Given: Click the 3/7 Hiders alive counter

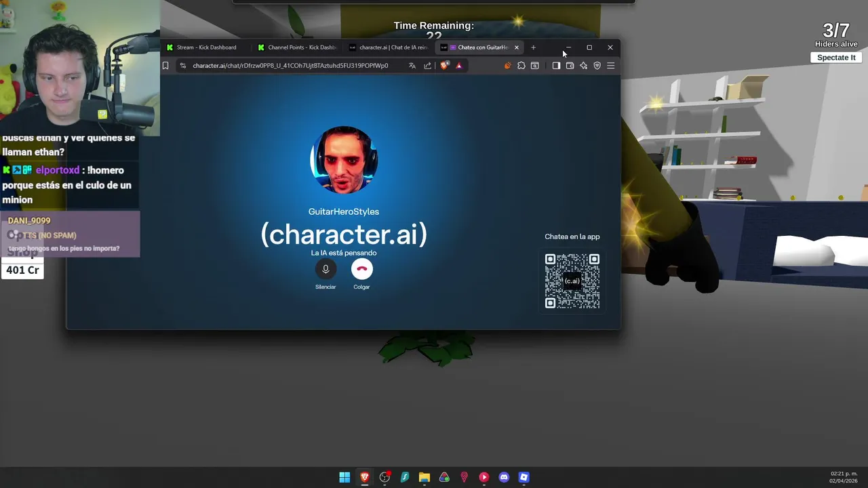Looking at the screenshot, I should coord(836,35).
